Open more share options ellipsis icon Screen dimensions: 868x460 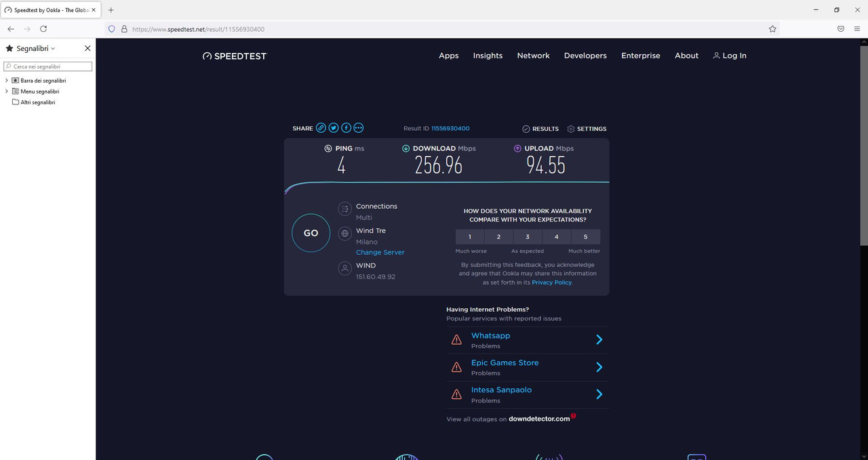point(359,128)
